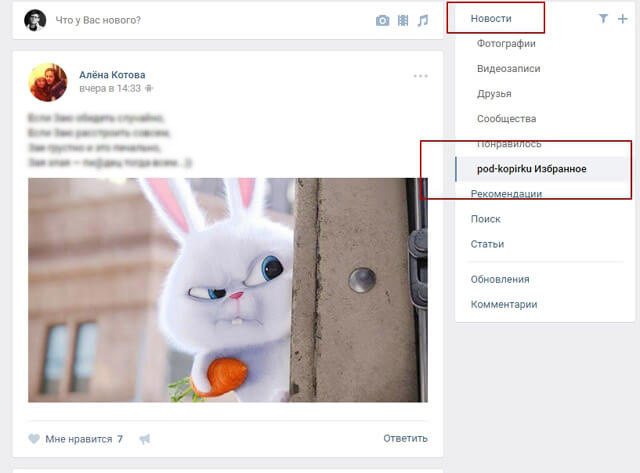Open the Комментарии section

click(504, 304)
